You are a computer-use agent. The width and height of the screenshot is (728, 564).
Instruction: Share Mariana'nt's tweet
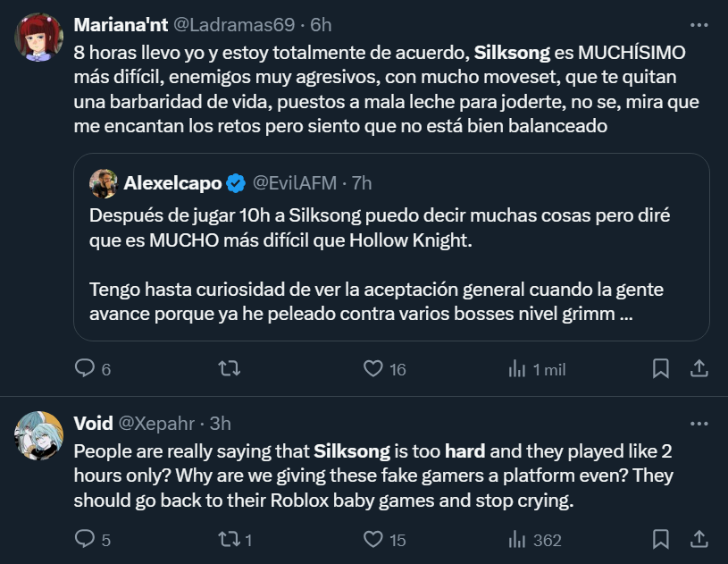click(x=700, y=368)
